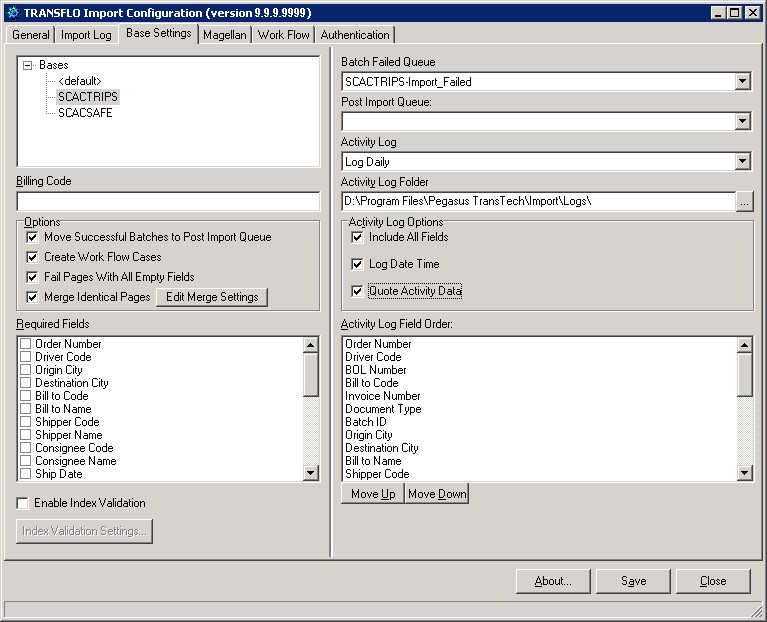Image resolution: width=767 pixels, height=622 pixels.
Task: Switch to the Work Flow tab
Action: [x=283, y=35]
